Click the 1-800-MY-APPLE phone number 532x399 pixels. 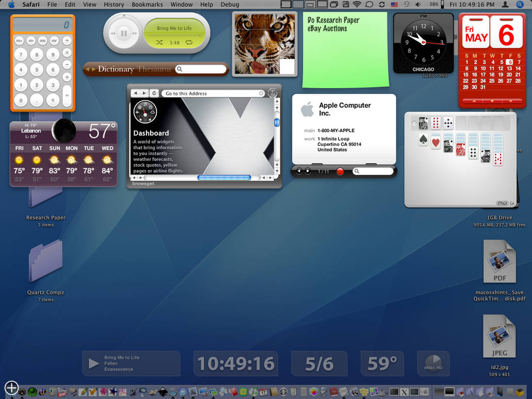point(336,130)
